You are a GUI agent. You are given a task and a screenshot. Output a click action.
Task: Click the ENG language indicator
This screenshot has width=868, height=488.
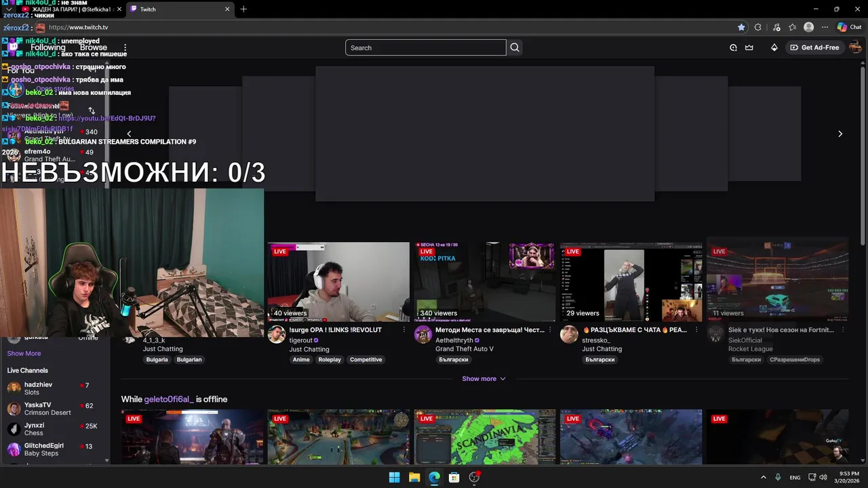coord(795,477)
